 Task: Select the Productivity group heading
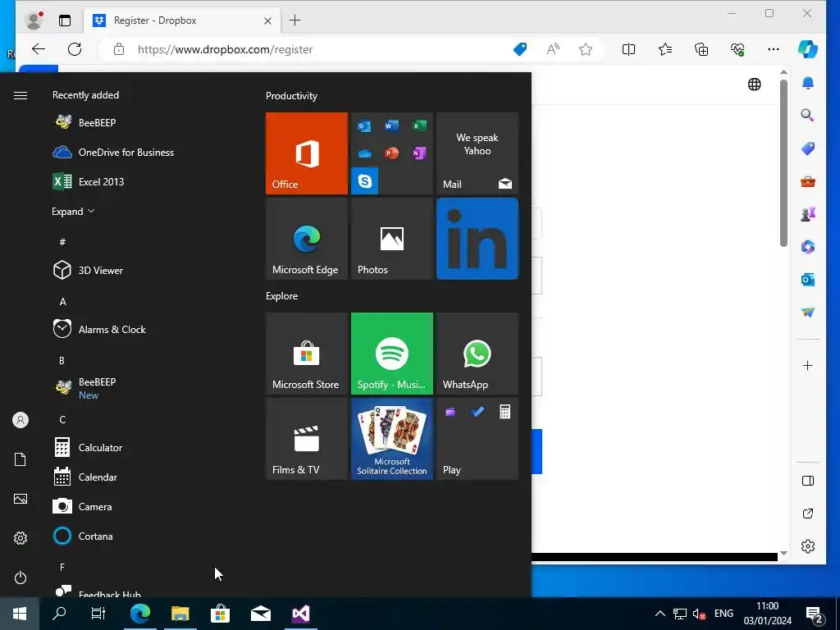tap(291, 96)
